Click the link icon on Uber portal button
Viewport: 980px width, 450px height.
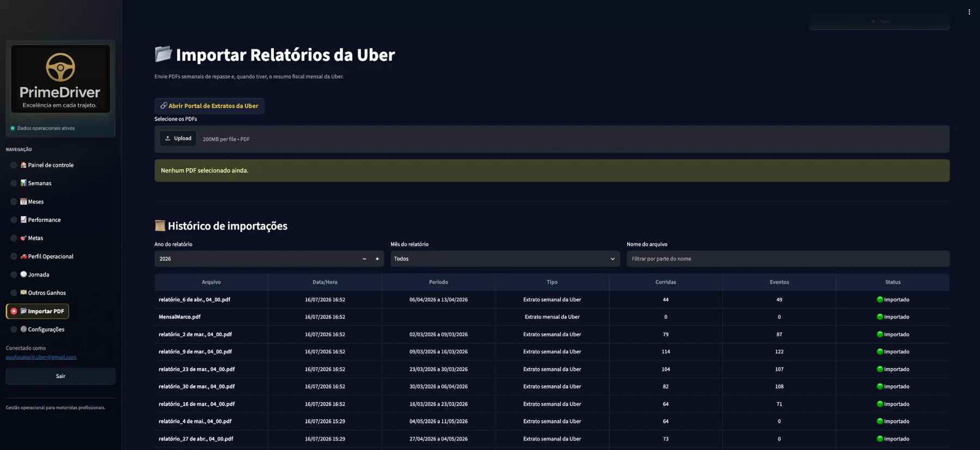click(x=163, y=106)
